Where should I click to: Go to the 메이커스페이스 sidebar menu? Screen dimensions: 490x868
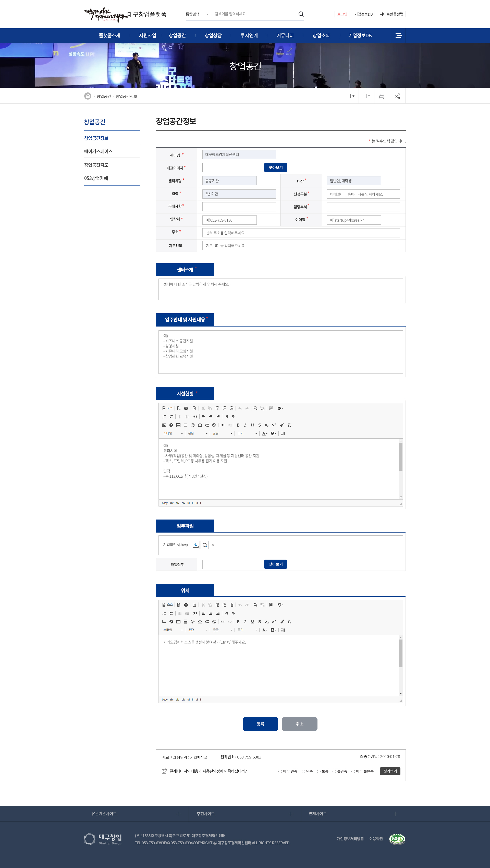coord(98,151)
